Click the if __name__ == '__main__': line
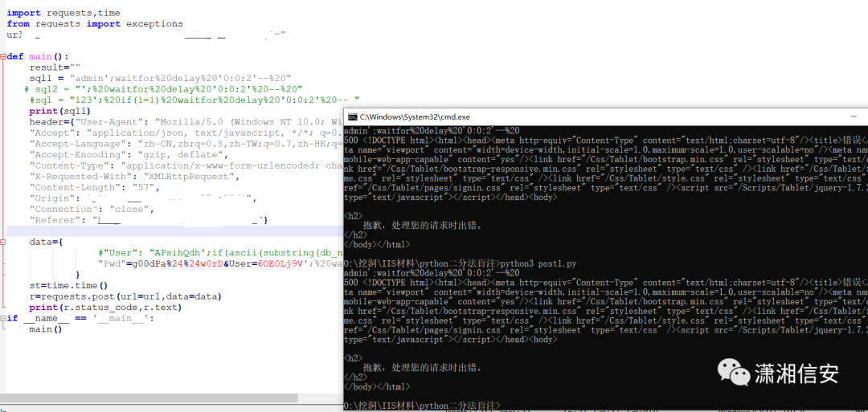868x412 pixels. [80, 318]
